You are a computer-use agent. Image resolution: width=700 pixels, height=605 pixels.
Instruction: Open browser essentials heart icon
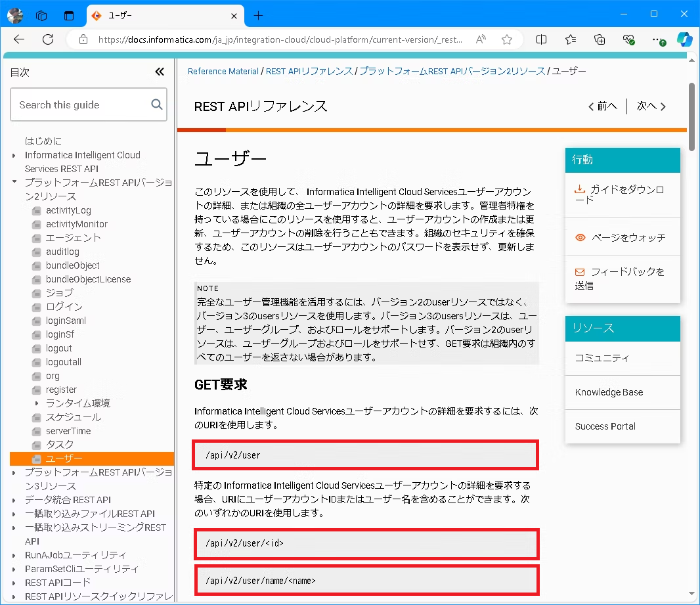(x=628, y=39)
